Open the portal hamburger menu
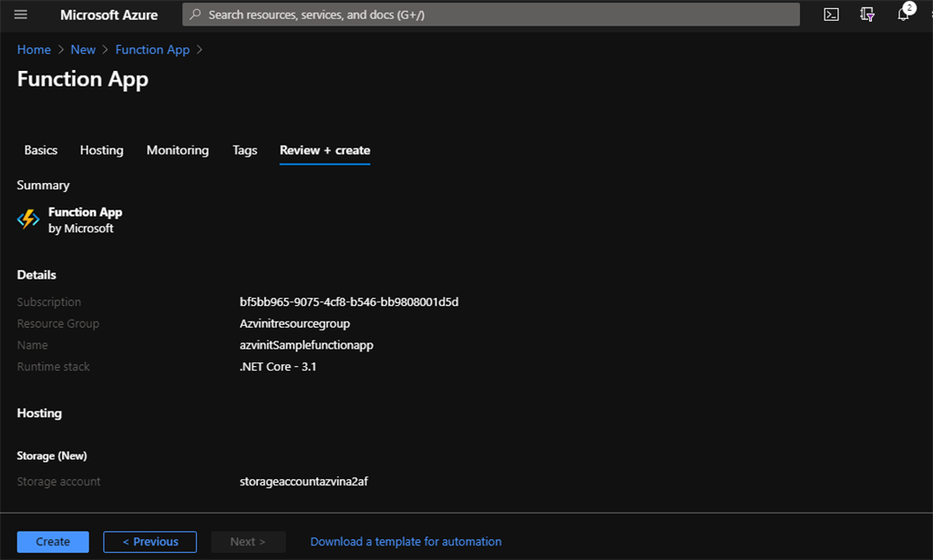This screenshot has width=933, height=560. (x=20, y=14)
